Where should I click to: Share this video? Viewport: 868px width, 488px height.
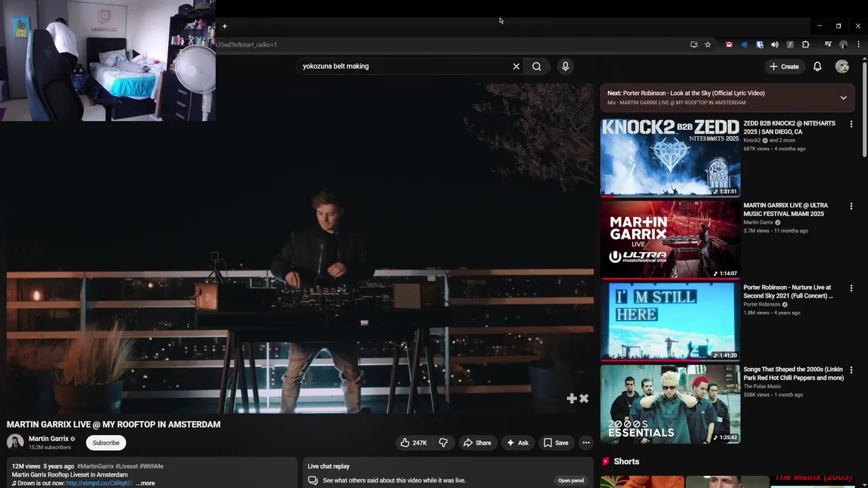point(477,443)
